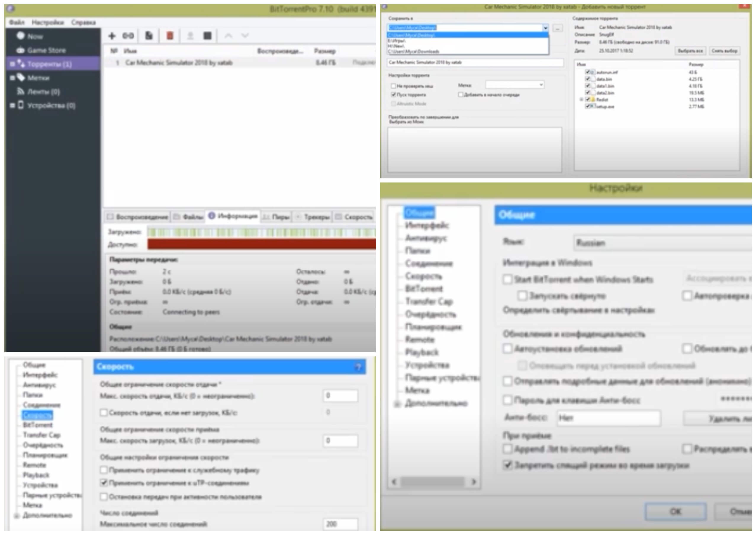Click the Add Torrent plus icon
The image size is (756, 535).
click(112, 36)
